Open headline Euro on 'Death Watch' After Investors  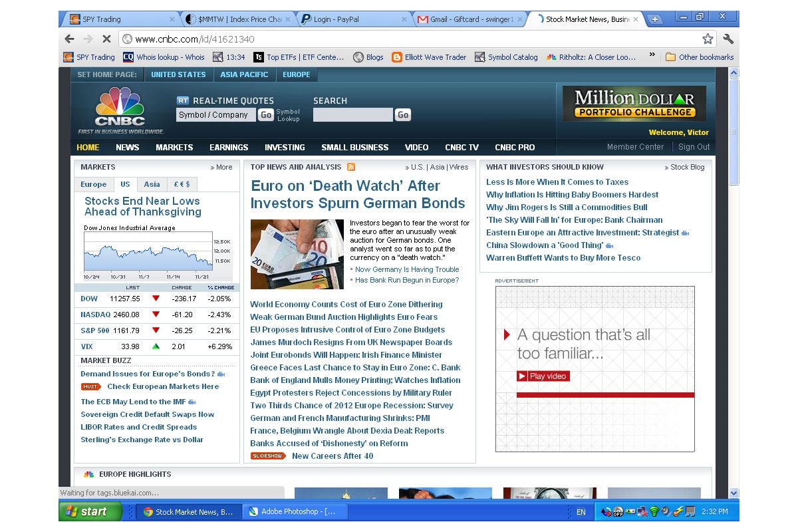click(x=358, y=194)
